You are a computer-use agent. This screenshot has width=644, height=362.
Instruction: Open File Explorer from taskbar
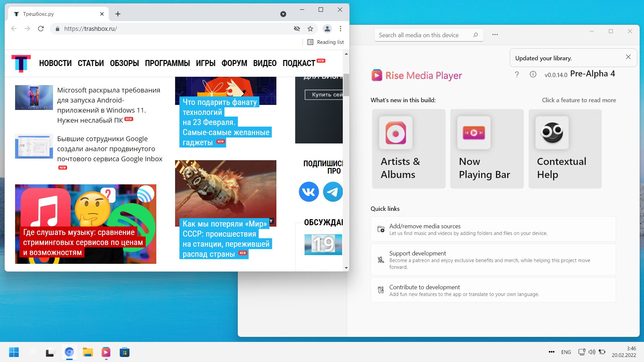(88, 352)
